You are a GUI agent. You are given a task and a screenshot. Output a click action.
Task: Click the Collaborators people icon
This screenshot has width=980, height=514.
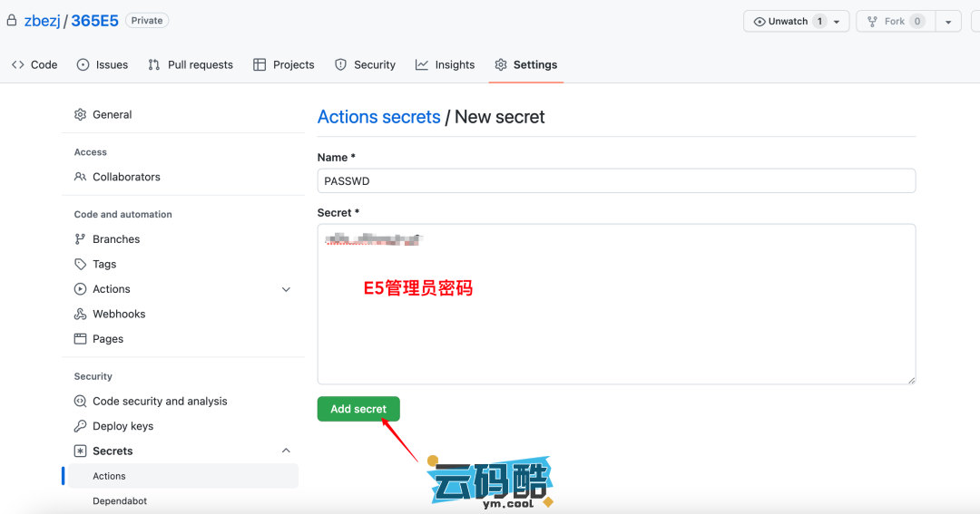point(81,177)
